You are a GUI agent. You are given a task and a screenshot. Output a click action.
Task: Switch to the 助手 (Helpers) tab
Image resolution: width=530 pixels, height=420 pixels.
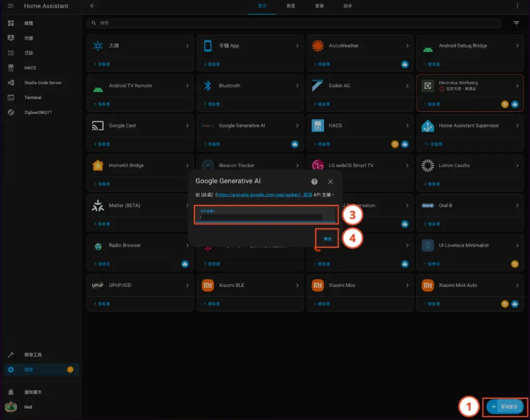tap(347, 6)
